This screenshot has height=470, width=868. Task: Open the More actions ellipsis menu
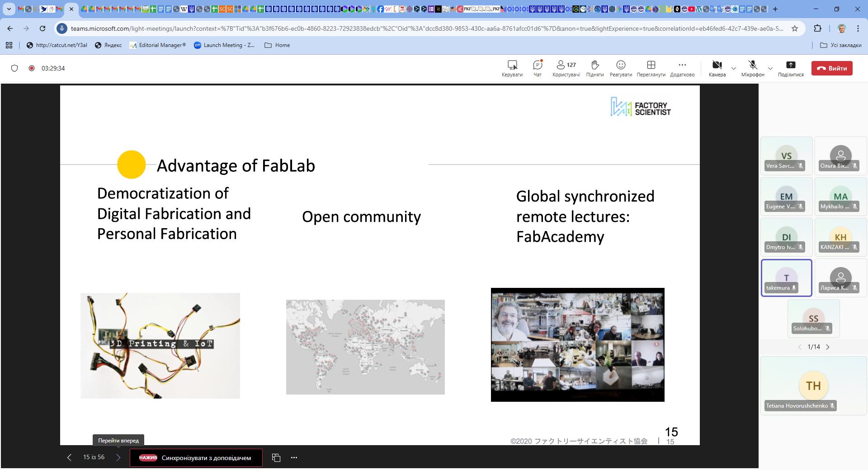point(682,68)
